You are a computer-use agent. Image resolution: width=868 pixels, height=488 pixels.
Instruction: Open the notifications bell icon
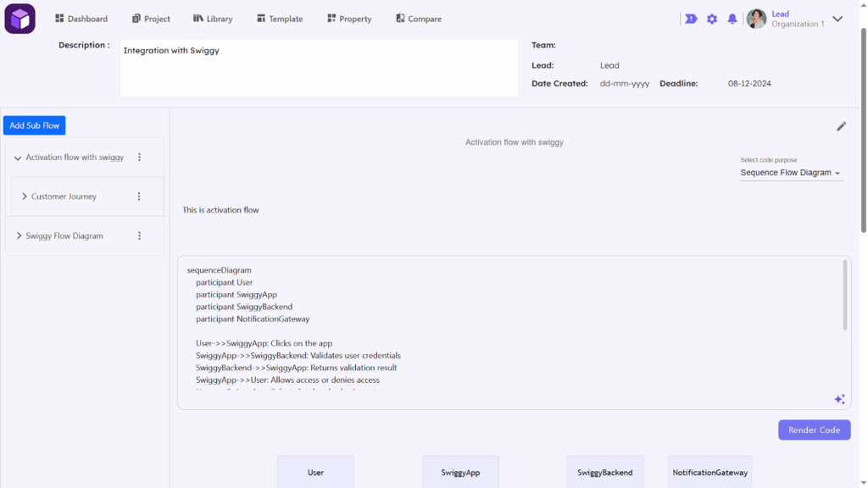click(x=732, y=19)
